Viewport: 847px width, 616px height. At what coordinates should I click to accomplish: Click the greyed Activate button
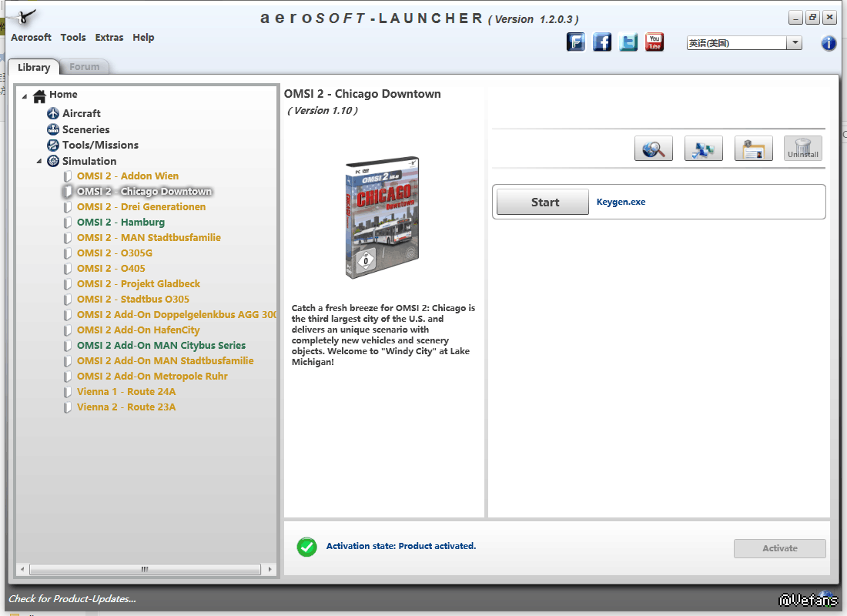[x=779, y=548]
